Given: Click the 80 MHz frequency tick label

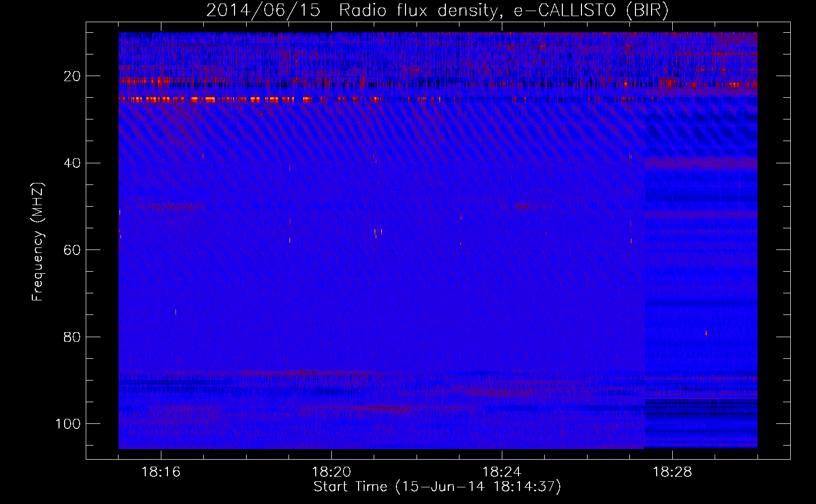Looking at the screenshot, I should (72, 337).
